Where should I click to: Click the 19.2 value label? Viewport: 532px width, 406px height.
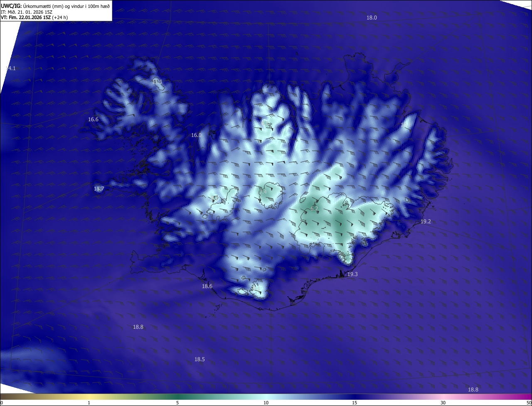(x=426, y=222)
